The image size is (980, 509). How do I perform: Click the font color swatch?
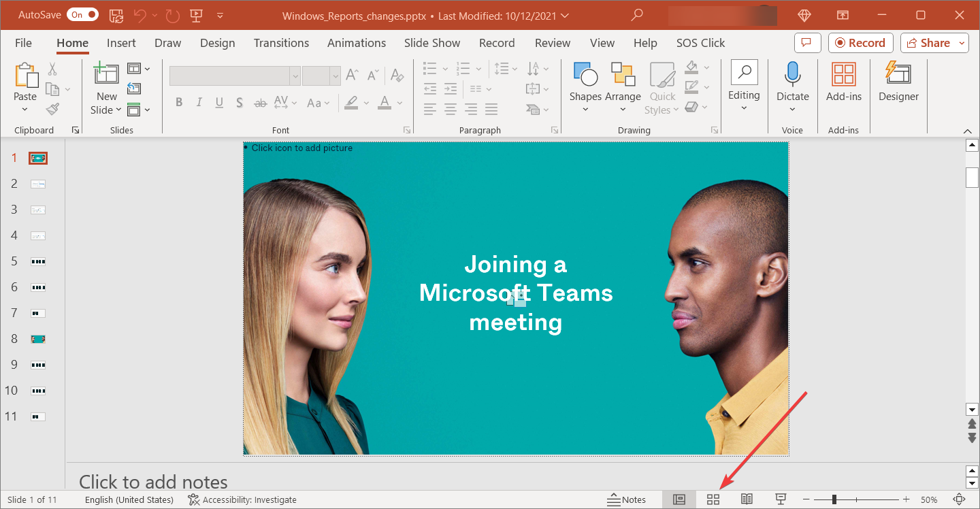384,103
